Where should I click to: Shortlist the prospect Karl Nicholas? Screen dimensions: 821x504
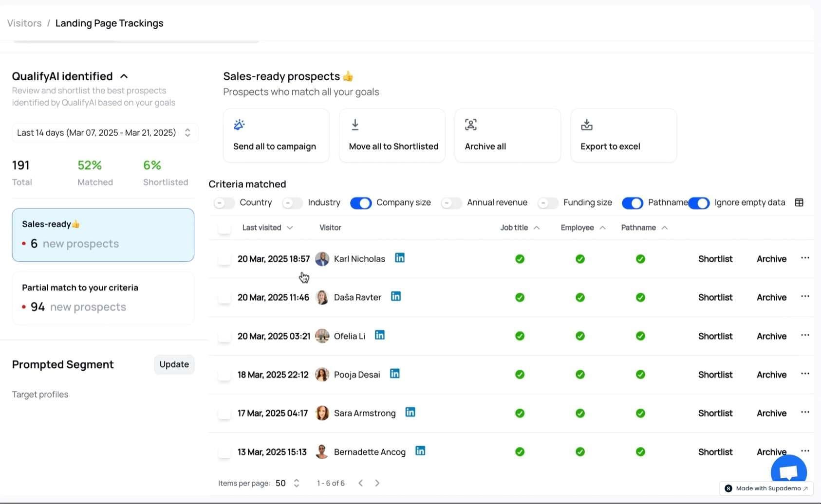coord(715,259)
